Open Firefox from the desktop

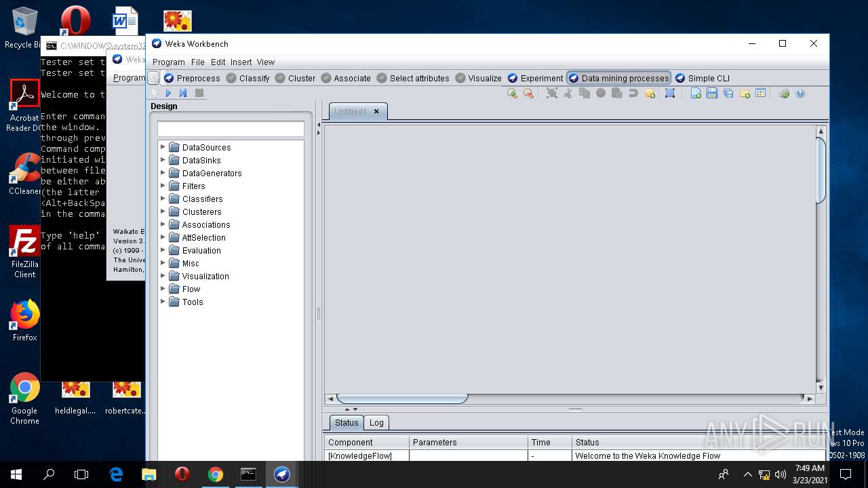coord(24,321)
